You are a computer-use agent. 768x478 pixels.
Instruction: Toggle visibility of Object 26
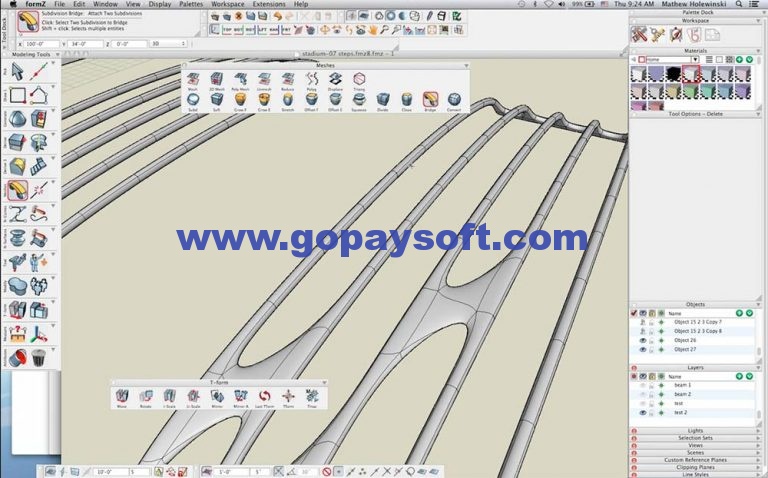point(643,340)
